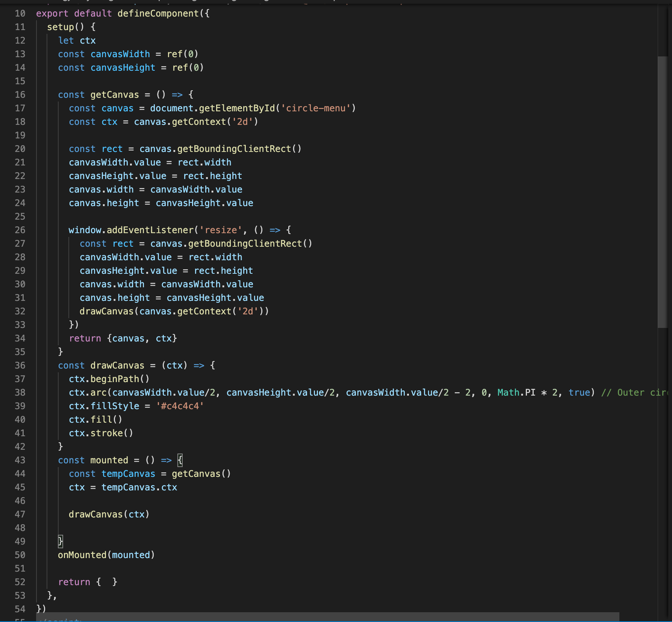Place cursor on 'defineComponent' on line 10
Screen dimensions: 672x622
(158, 14)
